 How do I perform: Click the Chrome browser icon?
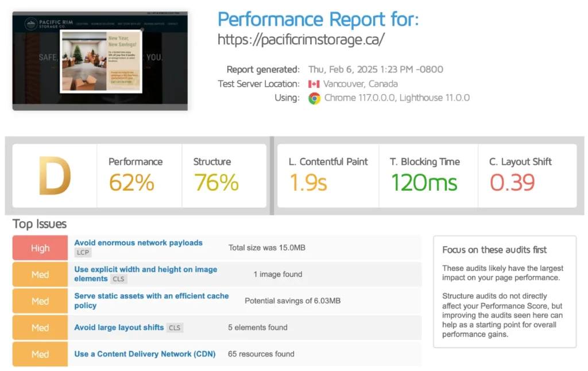click(314, 98)
